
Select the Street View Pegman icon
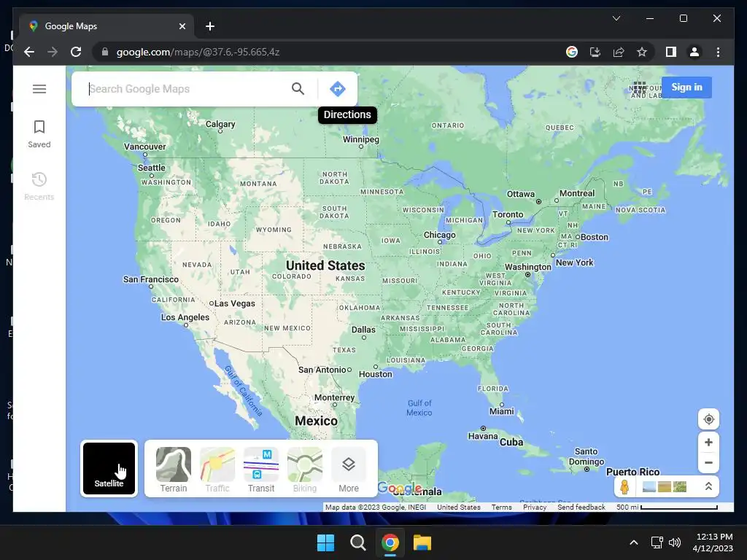coord(624,486)
